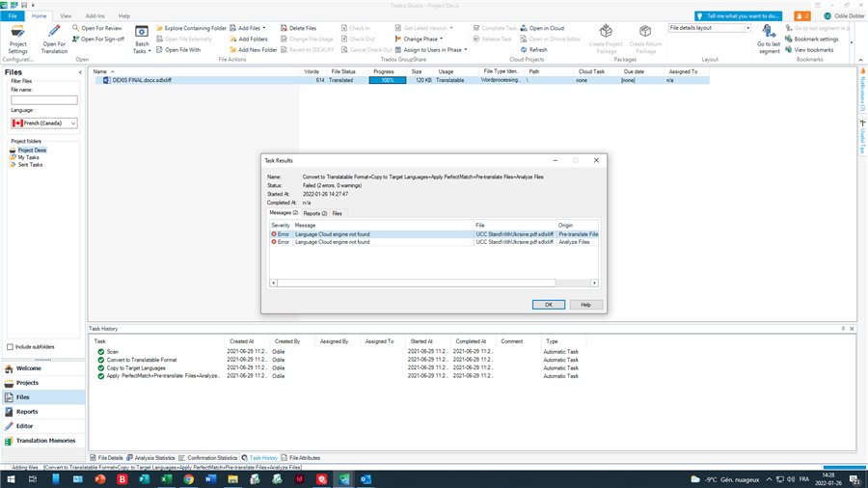Open Google Chrome from taskbar

(189, 479)
